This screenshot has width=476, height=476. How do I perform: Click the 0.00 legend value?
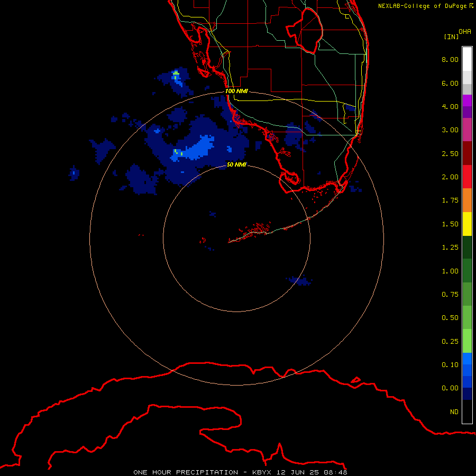[x=450, y=388]
